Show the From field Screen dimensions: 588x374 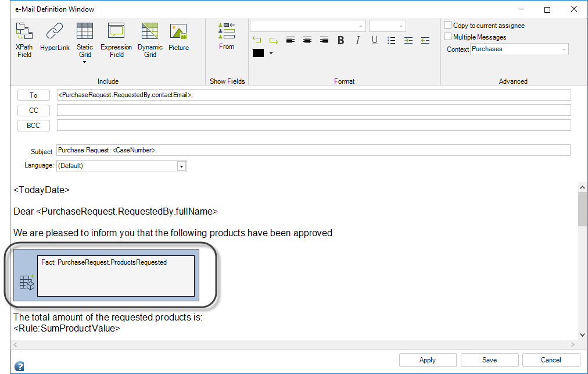(227, 36)
